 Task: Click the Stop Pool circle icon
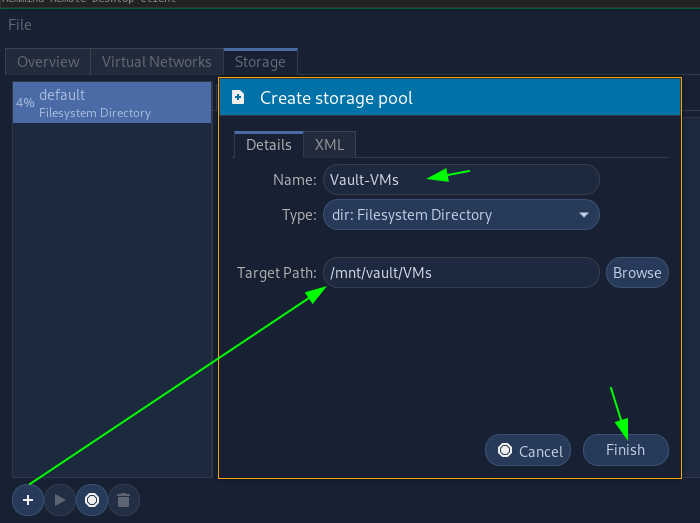(x=92, y=499)
